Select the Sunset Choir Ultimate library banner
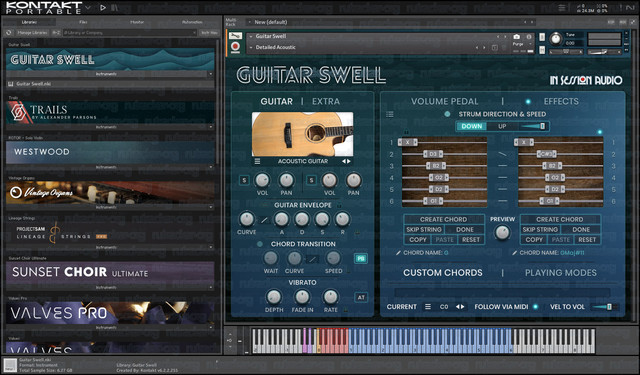 [110, 273]
